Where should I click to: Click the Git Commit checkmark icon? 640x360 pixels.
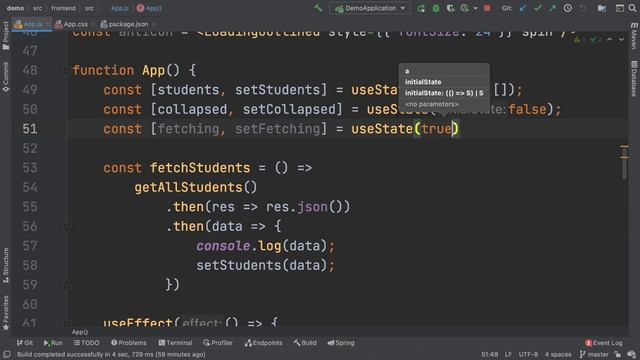(x=538, y=8)
